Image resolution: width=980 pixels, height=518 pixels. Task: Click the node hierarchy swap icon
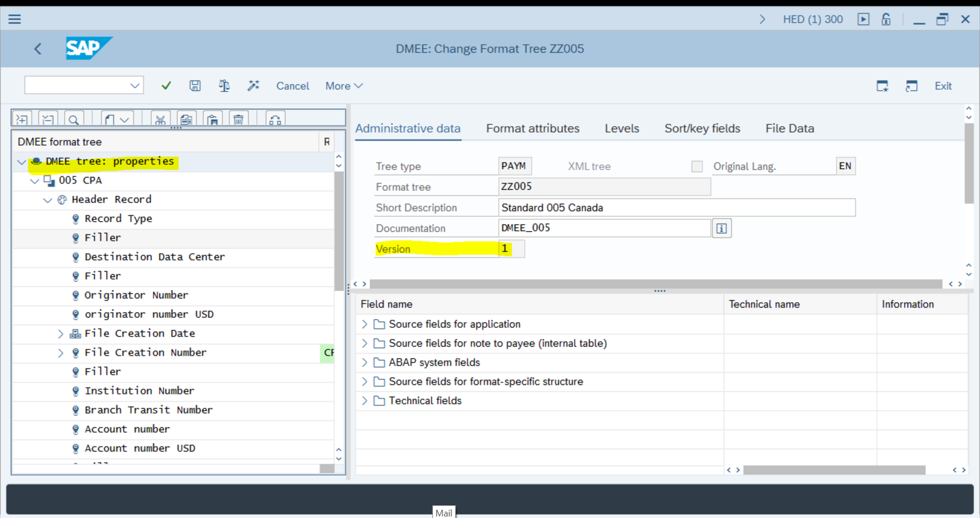(275, 120)
